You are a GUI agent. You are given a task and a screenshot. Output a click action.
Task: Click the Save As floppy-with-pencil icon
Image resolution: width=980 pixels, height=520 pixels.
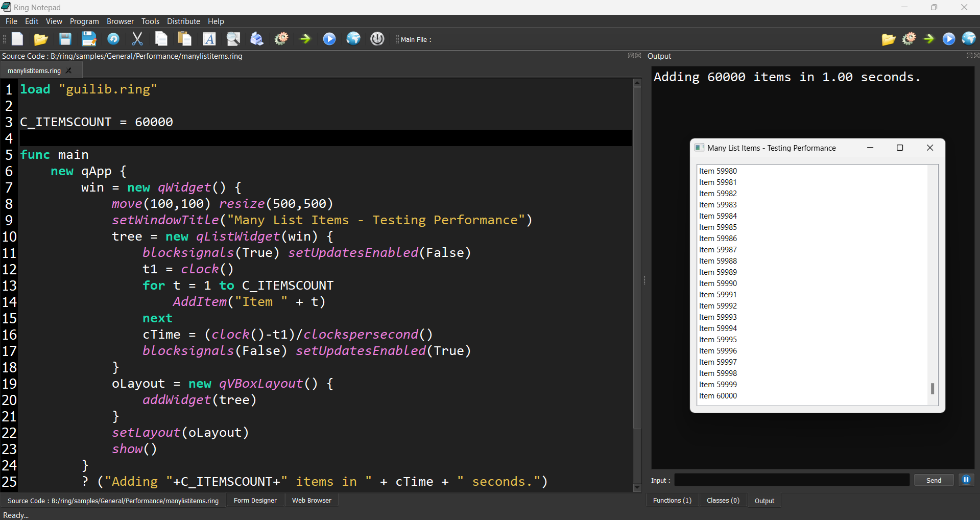[x=89, y=39]
